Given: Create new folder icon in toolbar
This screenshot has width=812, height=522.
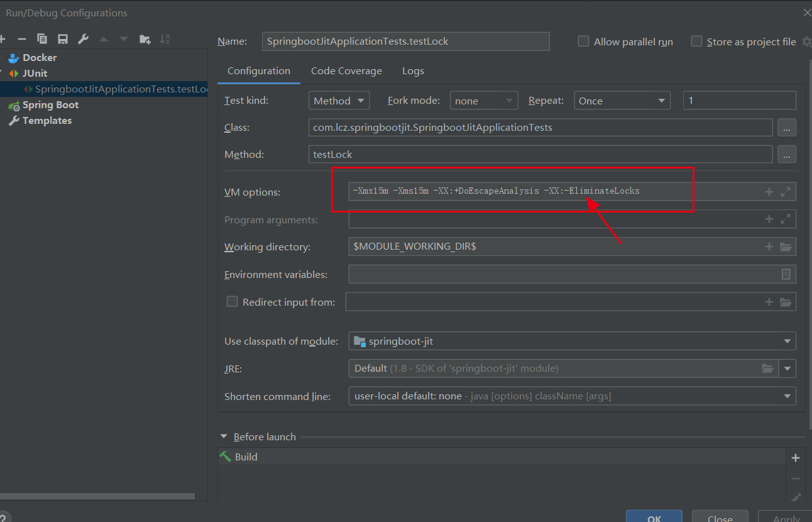Looking at the screenshot, I should [x=145, y=39].
